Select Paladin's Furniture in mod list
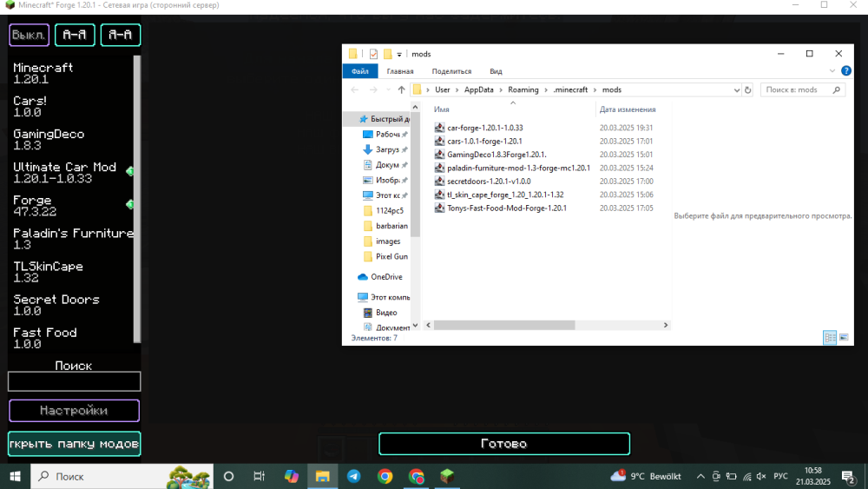This screenshot has width=868, height=489. click(73, 239)
